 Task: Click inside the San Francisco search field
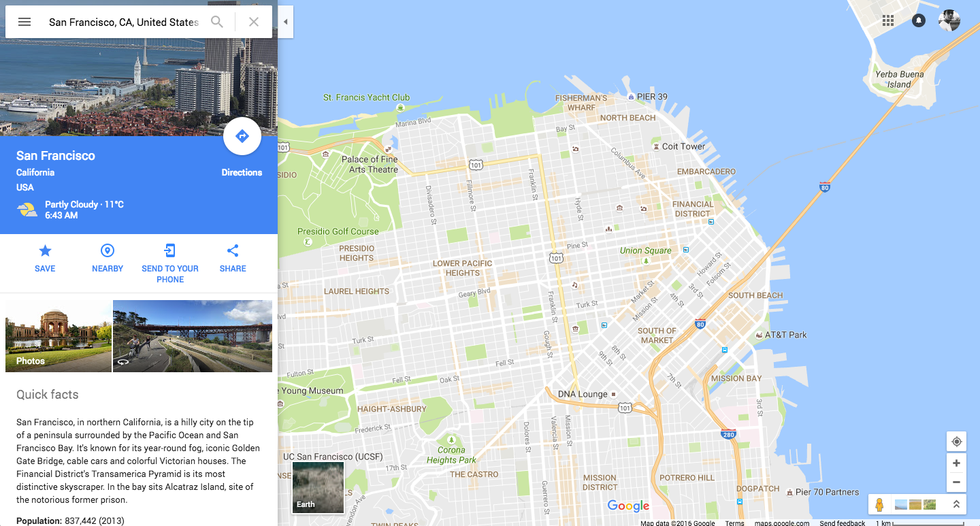(124, 22)
